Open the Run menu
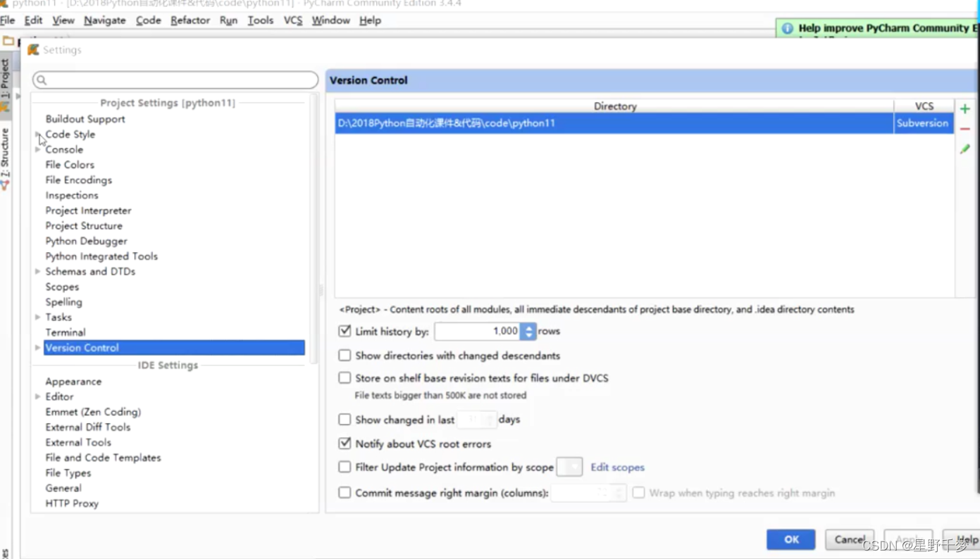 tap(228, 20)
